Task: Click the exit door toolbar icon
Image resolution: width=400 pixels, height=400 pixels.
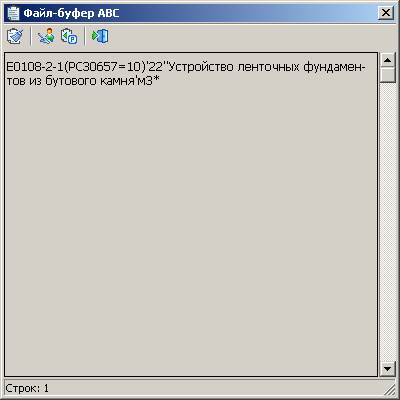Action: click(100, 36)
